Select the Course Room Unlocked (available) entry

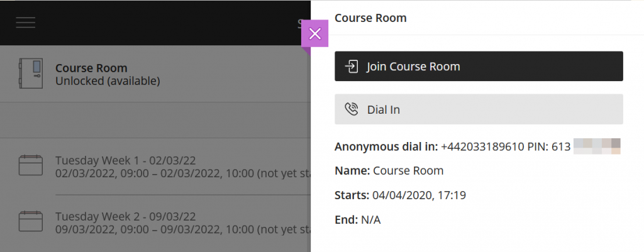click(x=155, y=74)
